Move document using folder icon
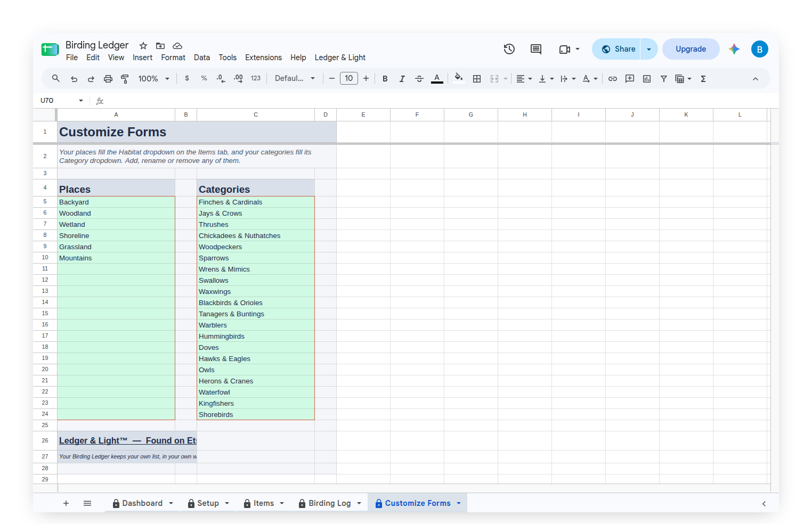Image resolution: width=812 pixels, height=524 pixels. tap(160, 46)
